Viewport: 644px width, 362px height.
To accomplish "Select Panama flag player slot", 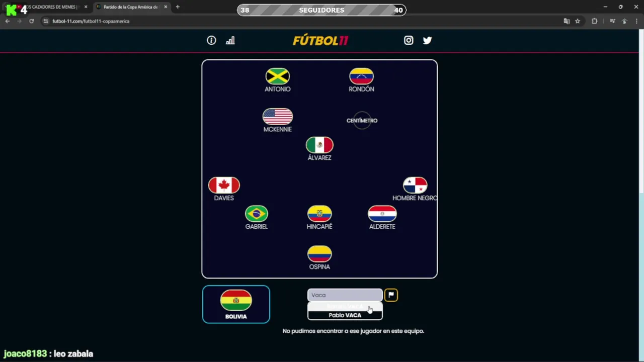I will pyautogui.click(x=415, y=189).
